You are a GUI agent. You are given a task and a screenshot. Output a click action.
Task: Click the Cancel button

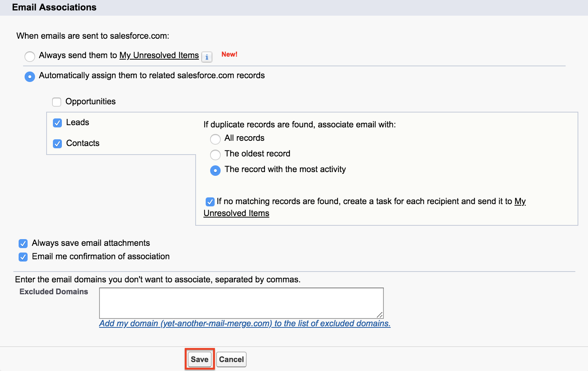pyautogui.click(x=231, y=359)
